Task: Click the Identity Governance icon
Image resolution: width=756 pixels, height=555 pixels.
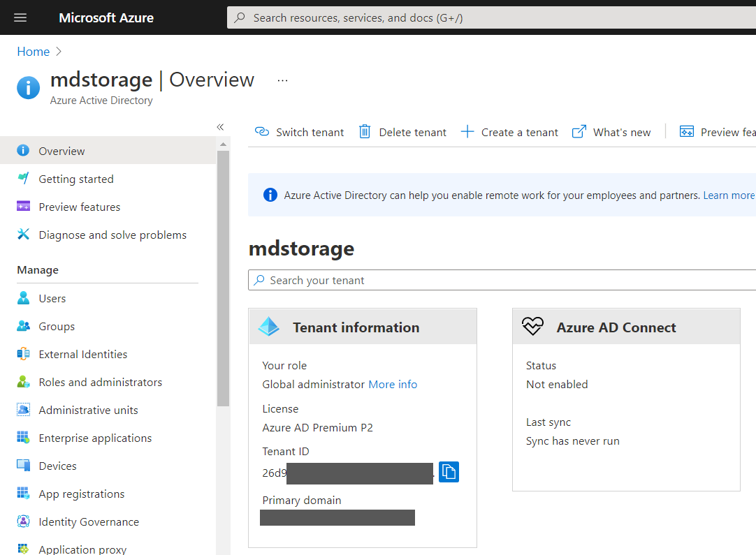Action: click(x=23, y=521)
